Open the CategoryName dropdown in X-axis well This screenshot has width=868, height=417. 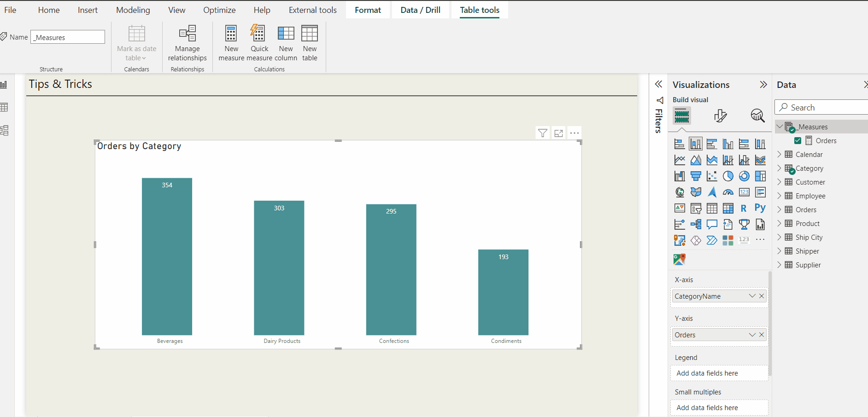(x=752, y=296)
